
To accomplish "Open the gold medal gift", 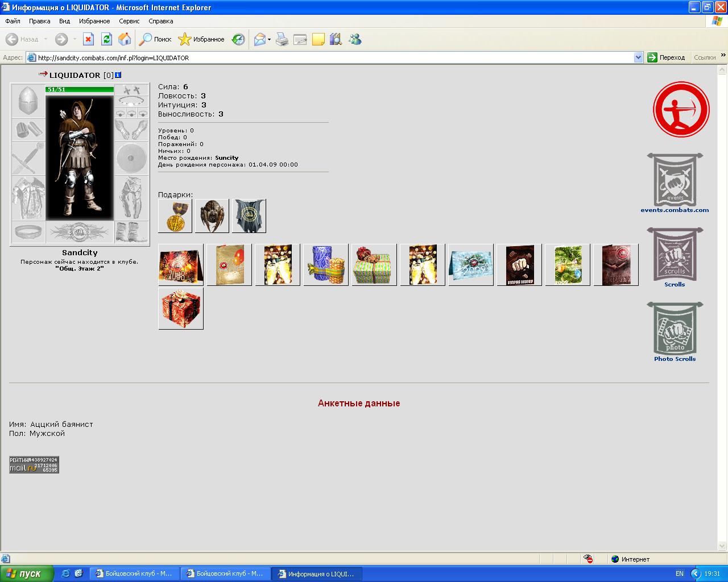I will point(175,216).
